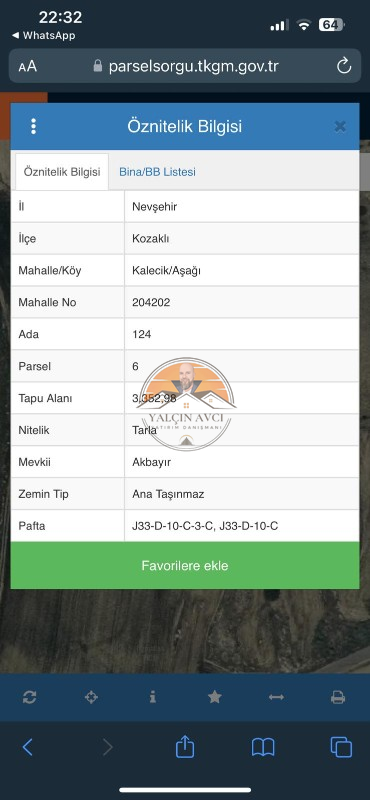Switch to the Bina/BB Listesi tab
The image size is (370, 800).
(157, 172)
